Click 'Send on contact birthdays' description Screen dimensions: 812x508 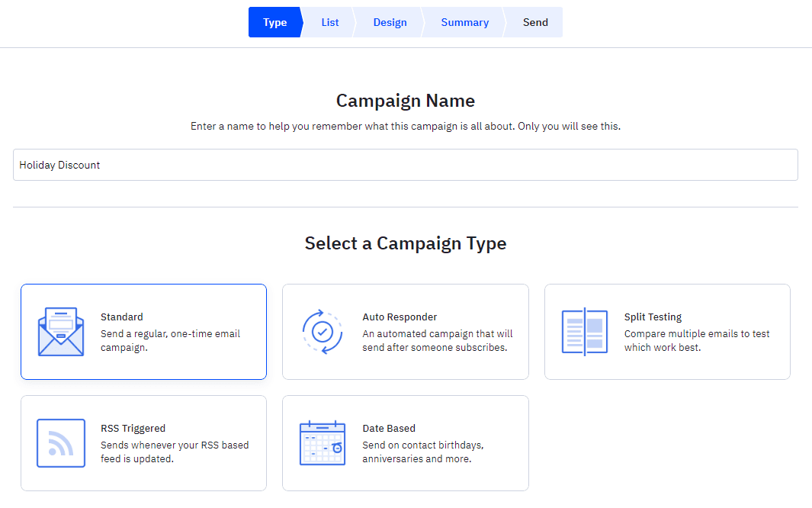[x=423, y=452]
